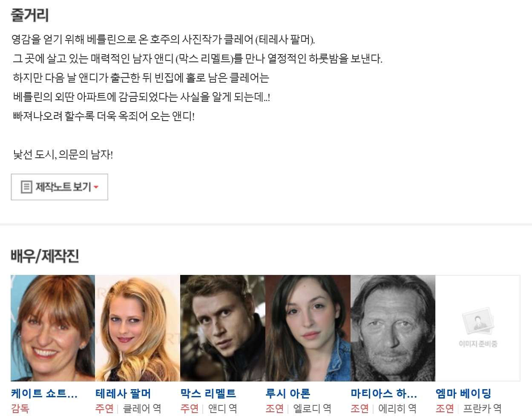This screenshot has height=419, width=532.
Task: Open director 케이트 쇼트 photo
Action: 53,328
